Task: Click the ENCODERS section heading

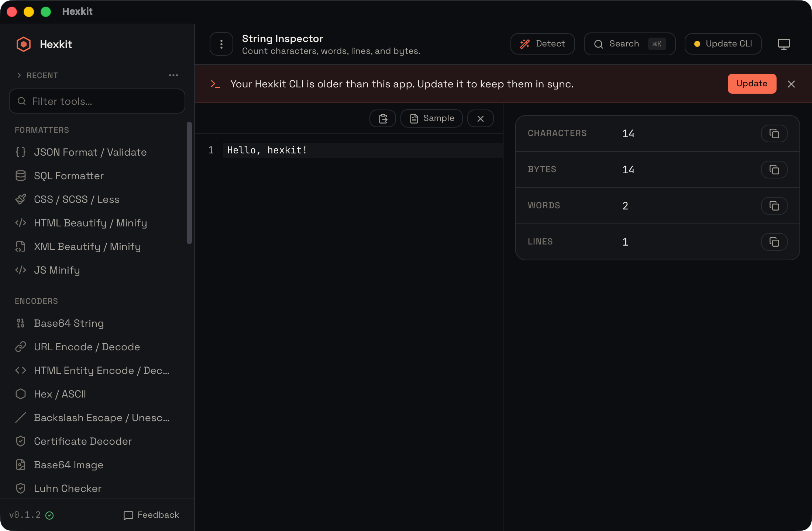Action: pos(36,301)
